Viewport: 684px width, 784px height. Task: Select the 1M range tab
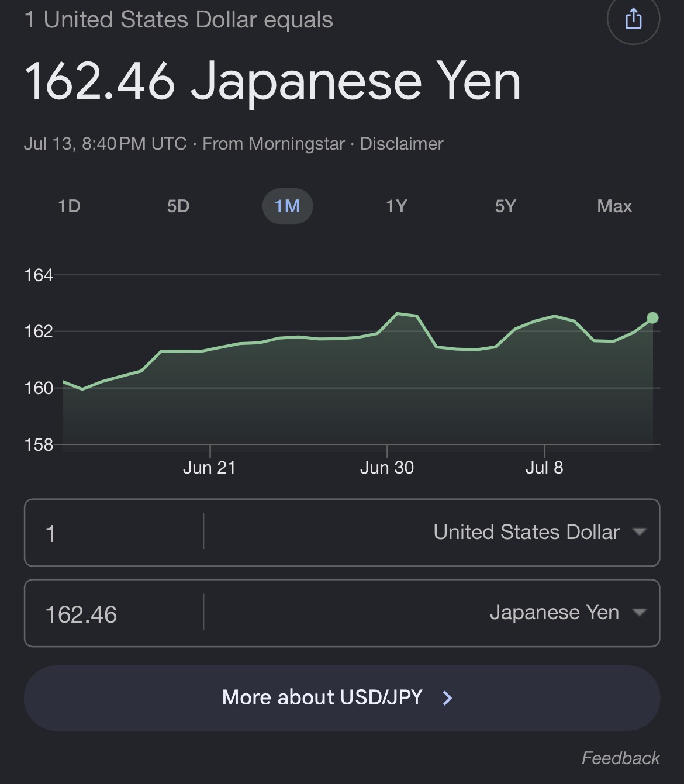[x=288, y=206]
